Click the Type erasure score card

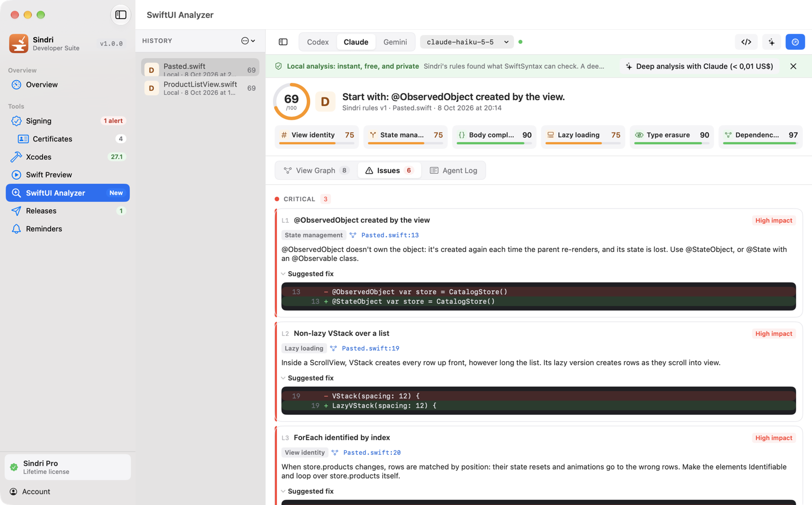[x=672, y=136]
